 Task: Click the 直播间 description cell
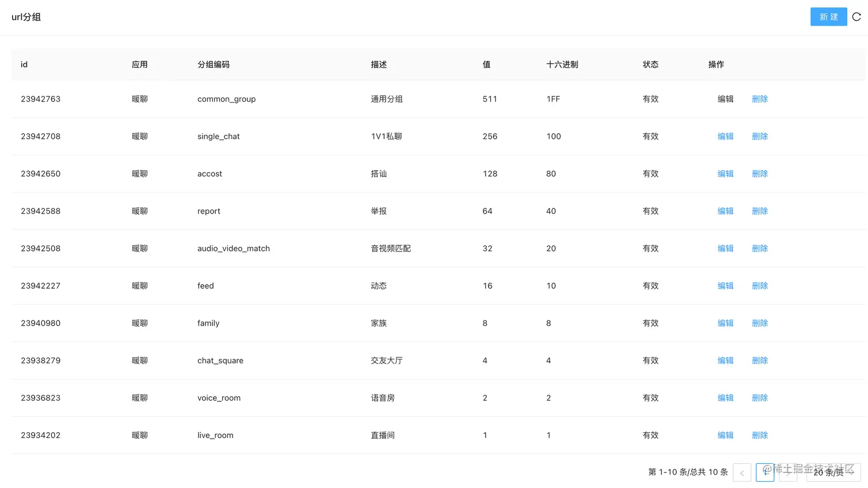[383, 435]
